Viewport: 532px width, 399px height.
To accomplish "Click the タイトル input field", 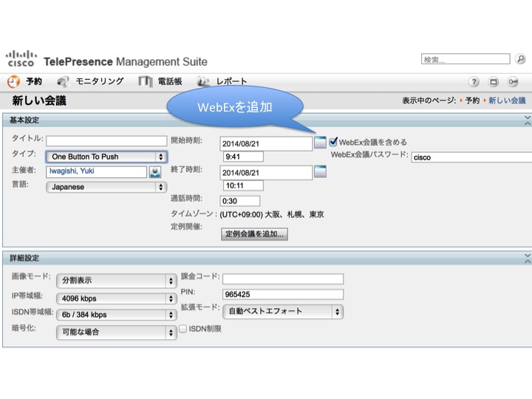I will click(x=106, y=140).
